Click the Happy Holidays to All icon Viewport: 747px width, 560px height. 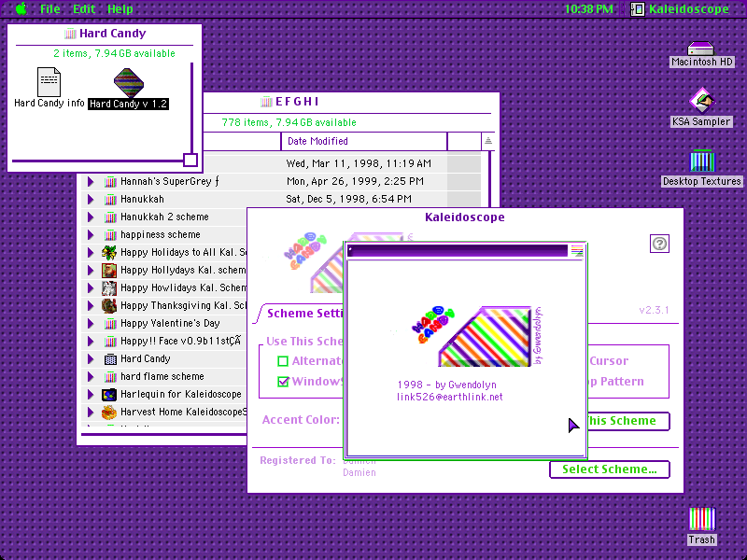109,252
